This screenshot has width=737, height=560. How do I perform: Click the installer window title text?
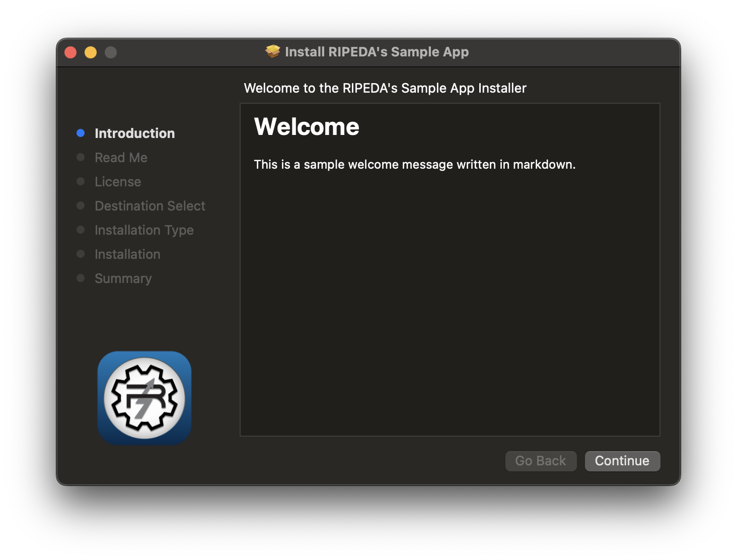point(377,51)
